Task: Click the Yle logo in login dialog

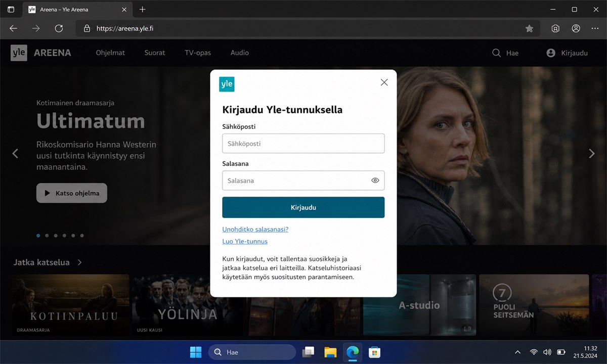Action: point(227,84)
